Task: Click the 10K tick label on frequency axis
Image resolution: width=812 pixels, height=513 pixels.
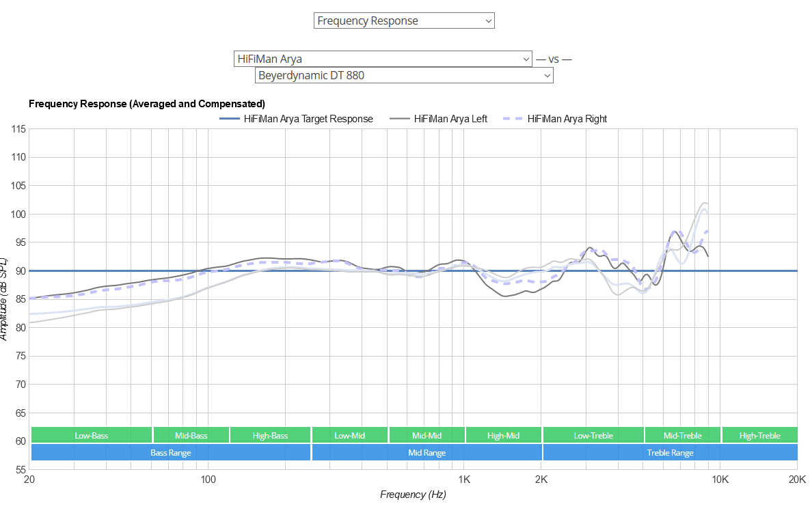Action: pyautogui.click(x=720, y=480)
